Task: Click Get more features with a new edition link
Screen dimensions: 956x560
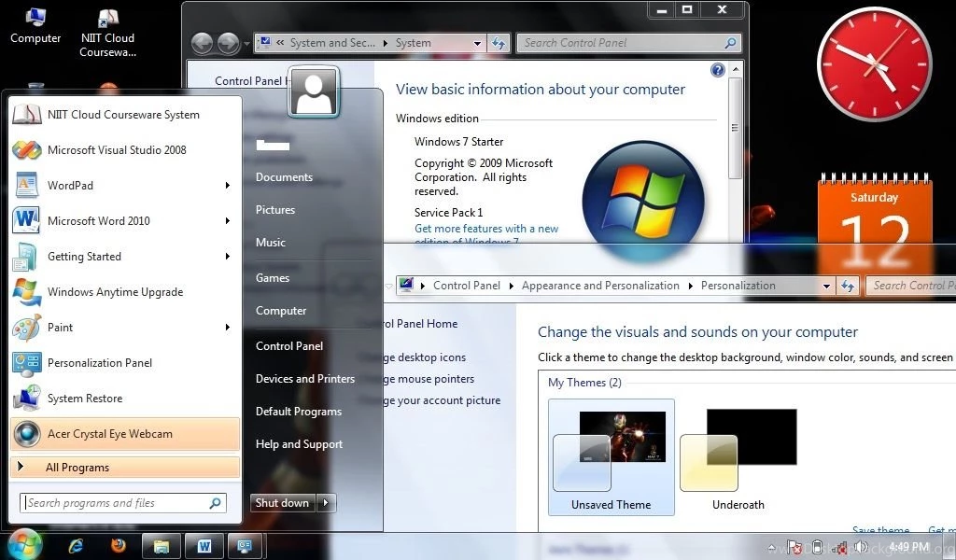Action: 486,234
